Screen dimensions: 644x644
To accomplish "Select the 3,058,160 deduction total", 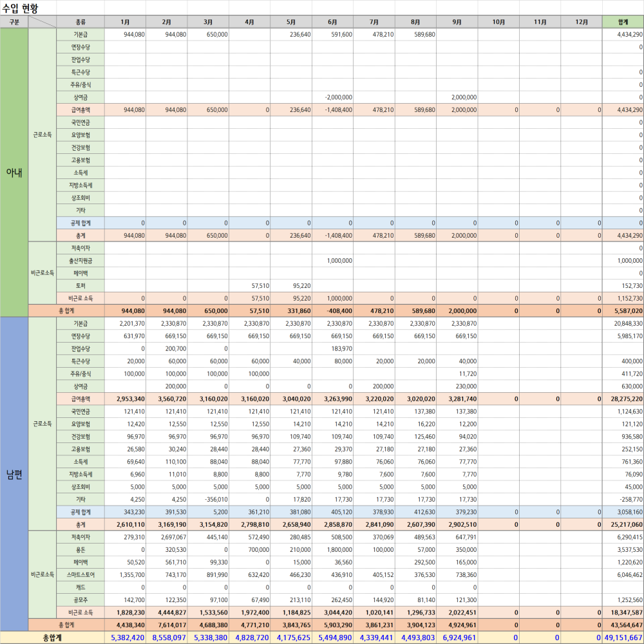I will point(623,512).
